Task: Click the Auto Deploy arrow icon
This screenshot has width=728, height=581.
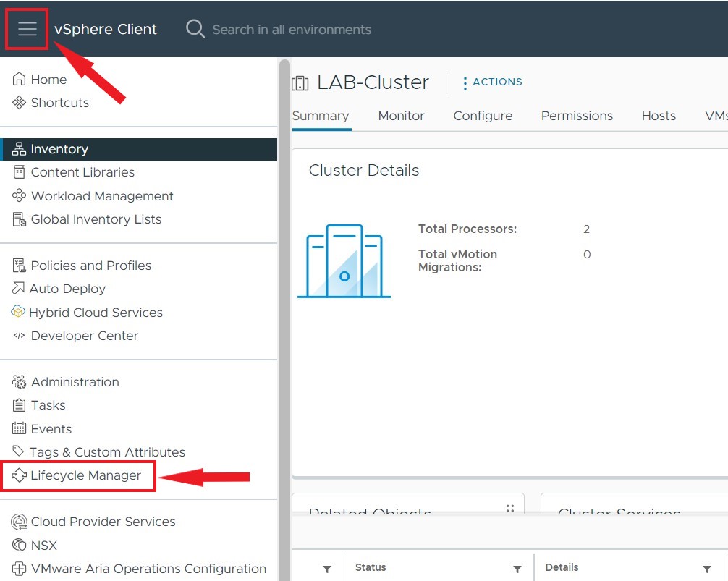Action: [18, 288]
